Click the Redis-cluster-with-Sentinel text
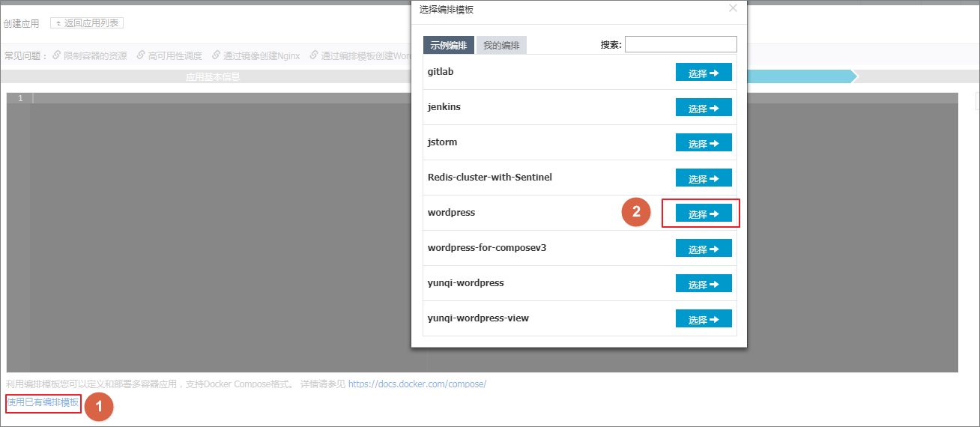980x427 pixels. coord(490,178)
